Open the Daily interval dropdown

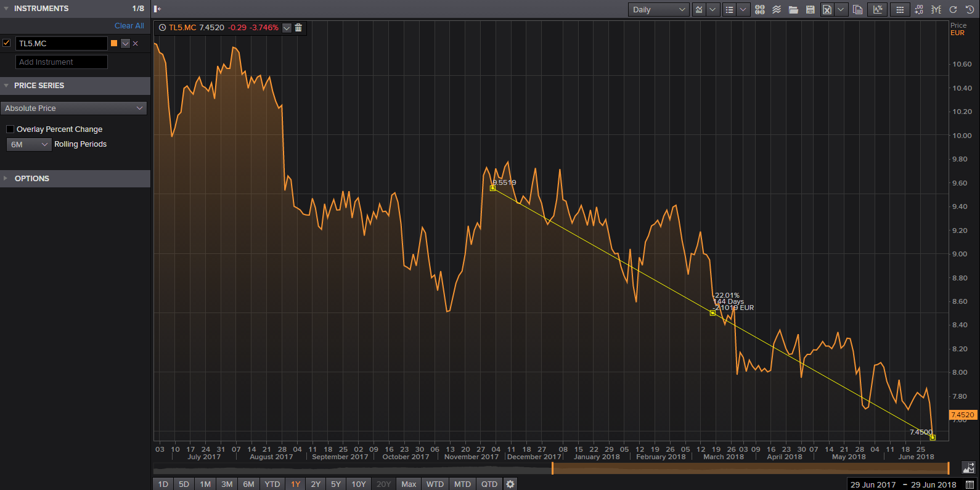[x=659, y=9]
